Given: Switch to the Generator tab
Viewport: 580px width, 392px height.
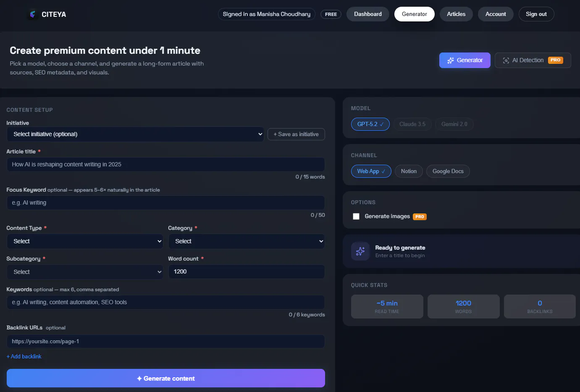Looking at the screenshot, I should point(465,61).
